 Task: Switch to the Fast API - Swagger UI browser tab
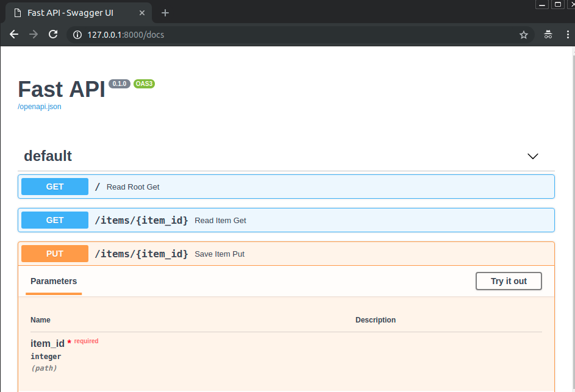73,13
